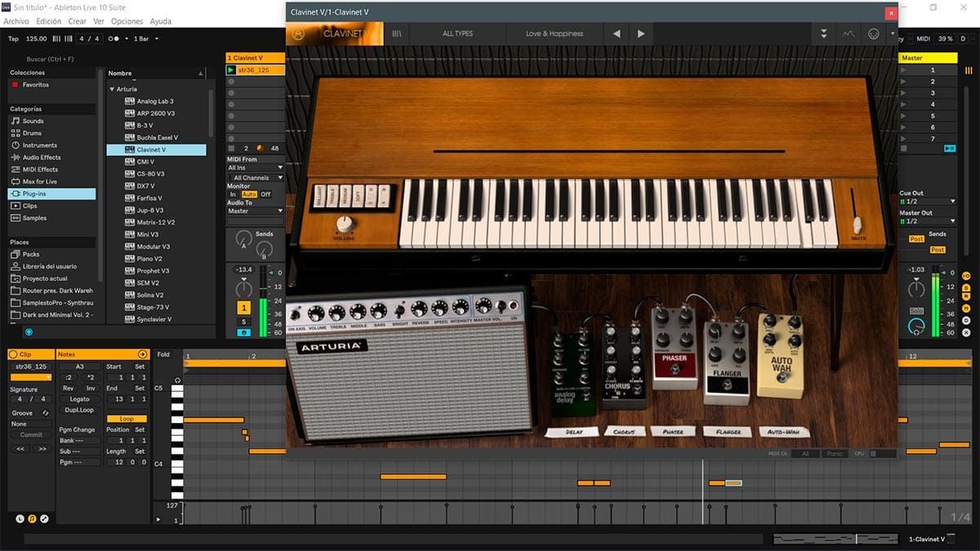
Task: Open Cue Out dropdown
Action: pos(928,201)
